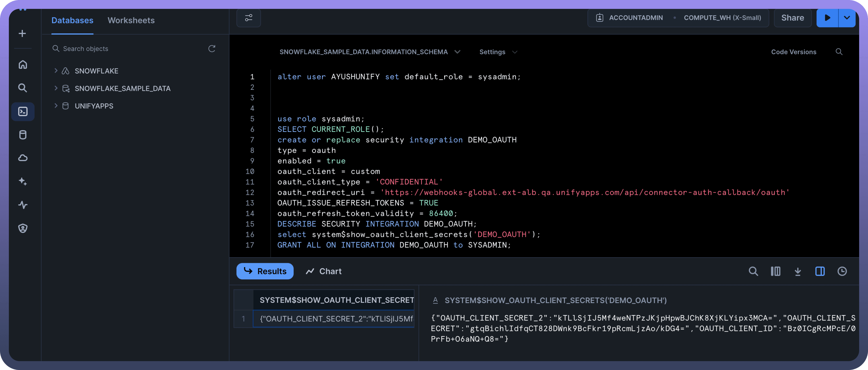
Task: Open the run options dropdown arrow
Action: pos(847,18)
